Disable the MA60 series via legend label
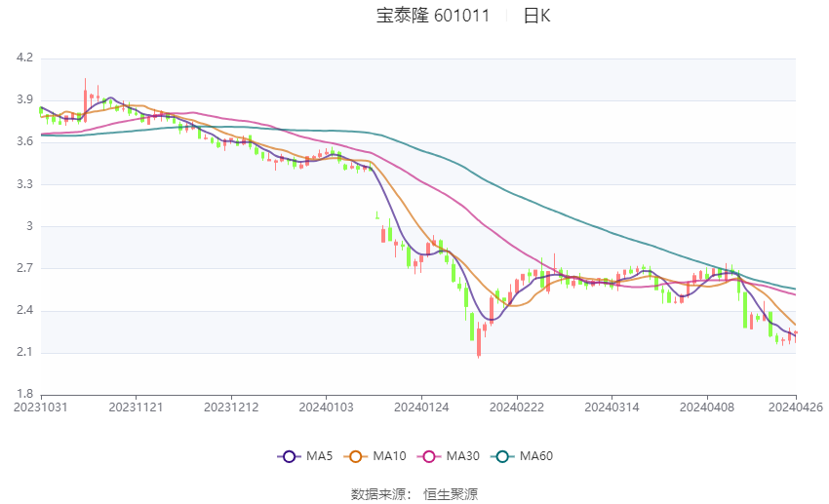This screenshot has height=504, width=829. click(x=535, y=455)
